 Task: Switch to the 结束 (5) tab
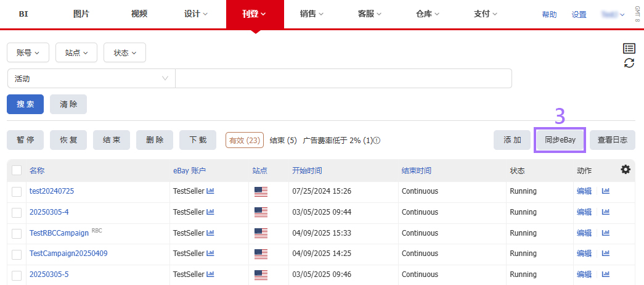click(283, 140)
